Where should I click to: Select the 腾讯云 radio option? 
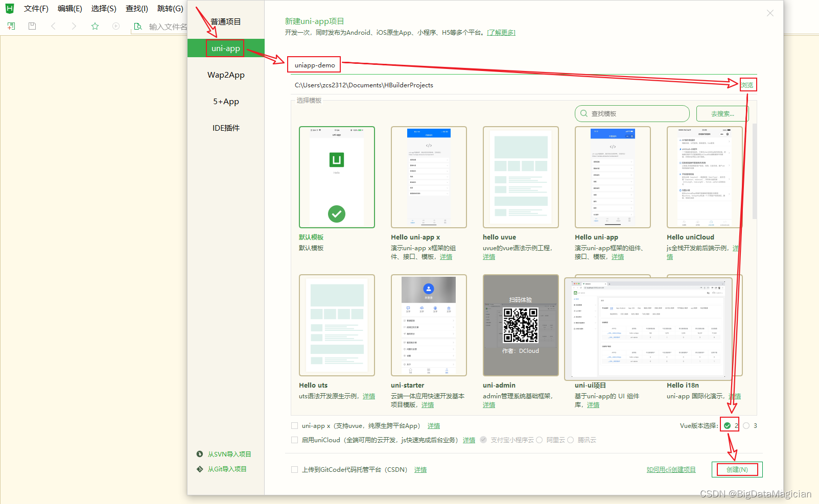570,440
